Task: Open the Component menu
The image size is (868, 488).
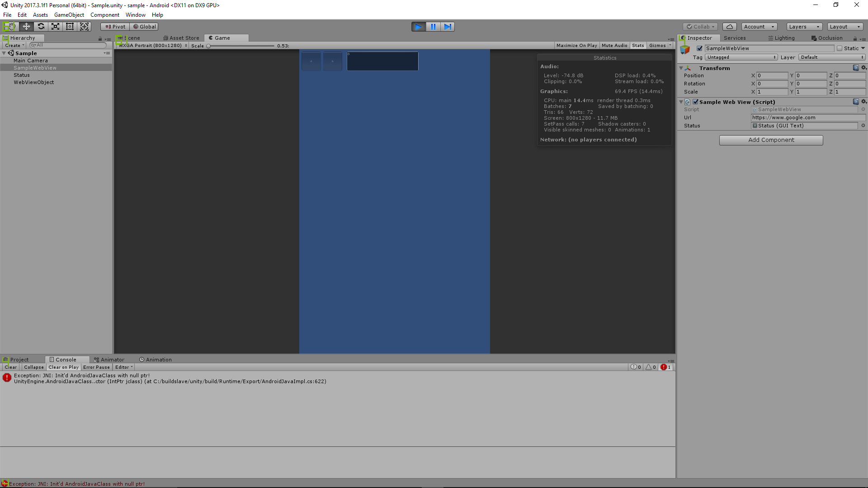Action: [x=105, y=15]
